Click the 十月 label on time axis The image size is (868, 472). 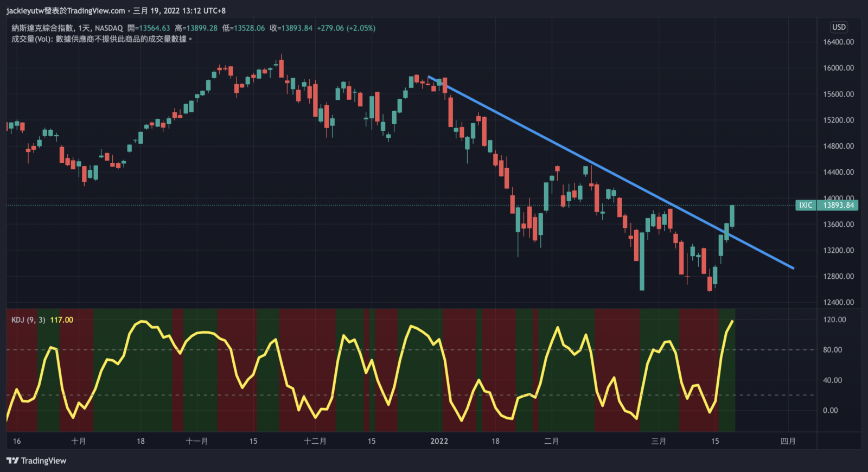click(x=79, y=441)
